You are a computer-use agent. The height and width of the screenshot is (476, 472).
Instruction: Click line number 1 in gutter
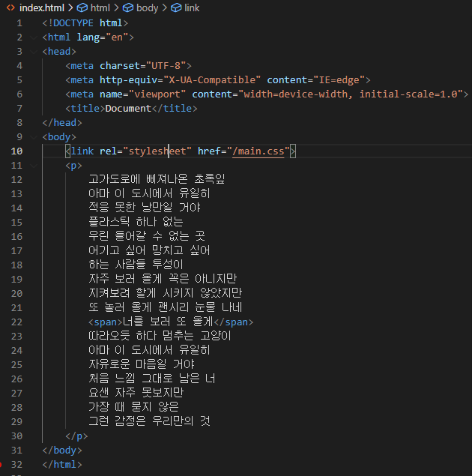[19, 23]
